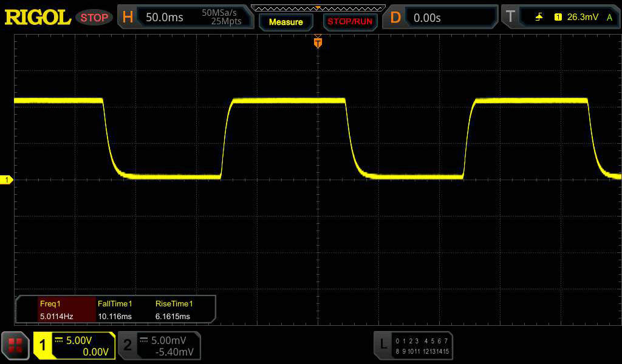Click the rising edge trigger type icon
The height and width of the screenshot is (364, 622).
[539, 18]
